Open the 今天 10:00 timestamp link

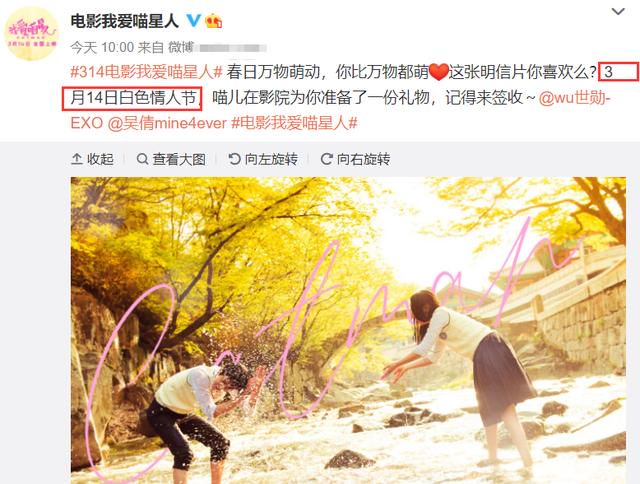pos(102,48)
